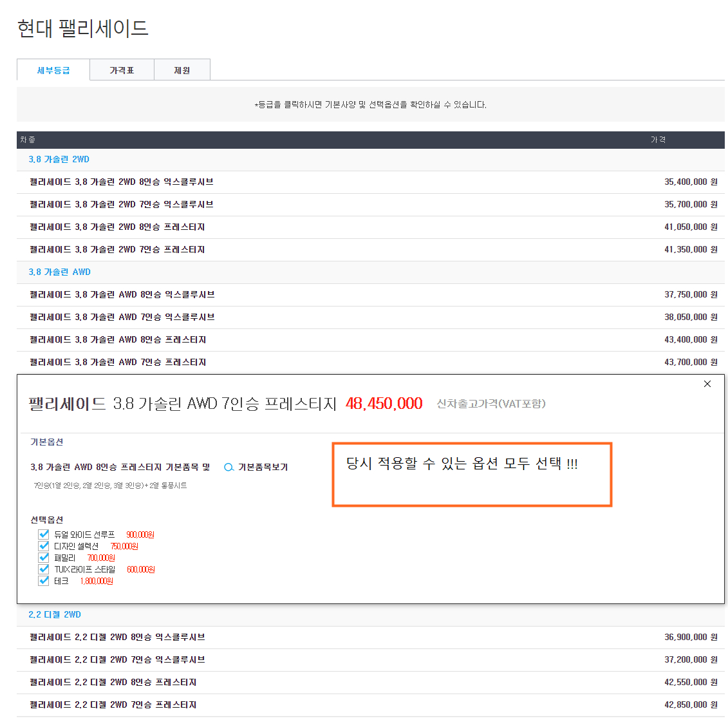The image size is (728, 718).
Task: Click the 35,700,000 원 price
Action: click(691, 205)
